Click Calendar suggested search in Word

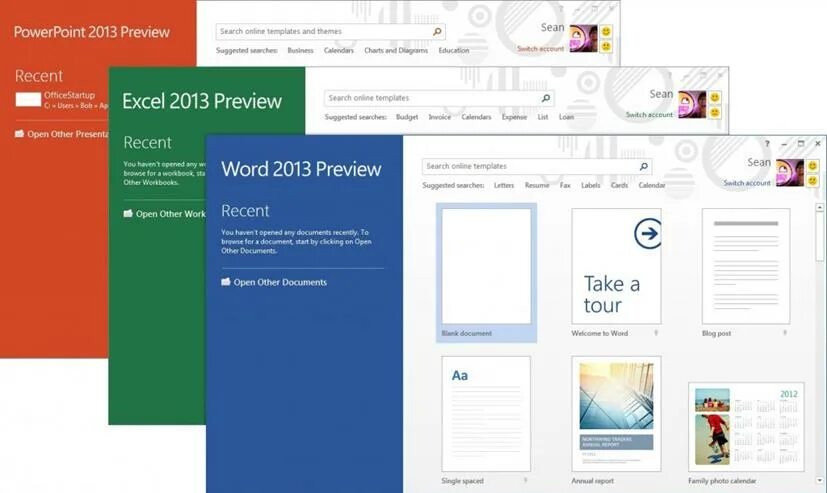pos(652,185)
